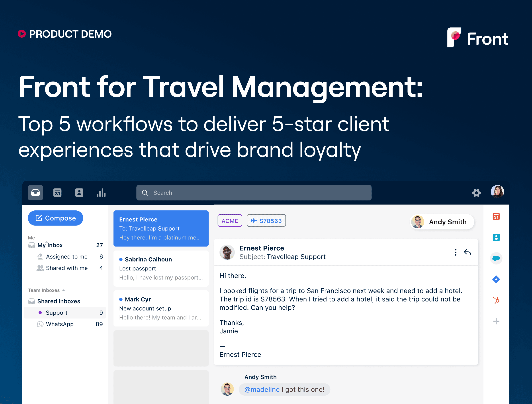Click the Assigned to me person icon
The width and height of the screenshot is (532, 404).
tap(40, 256)
